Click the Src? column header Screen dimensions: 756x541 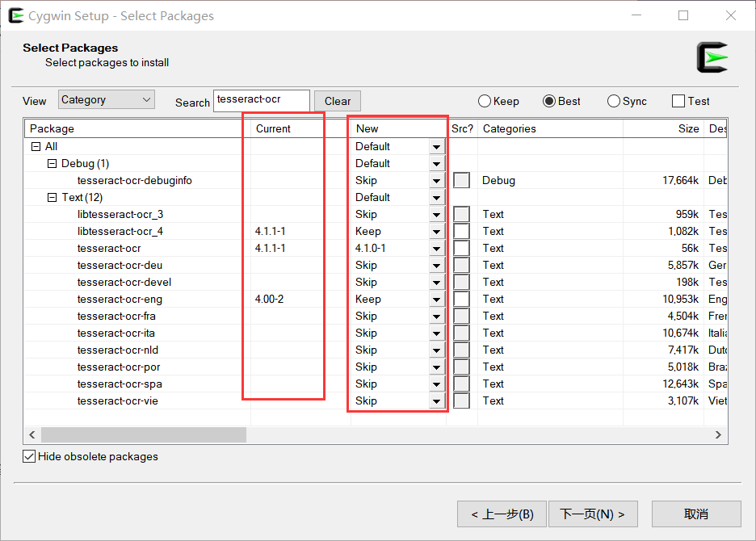462,128
